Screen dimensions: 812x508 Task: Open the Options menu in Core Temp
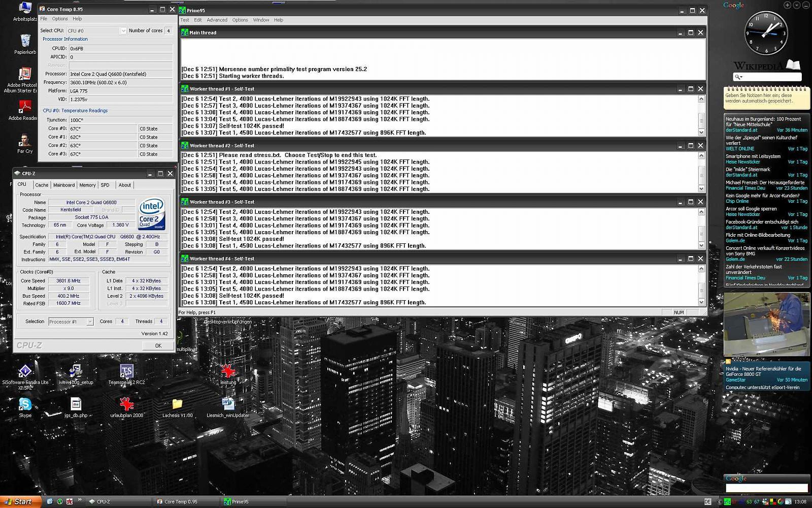[x=60, y=19]
